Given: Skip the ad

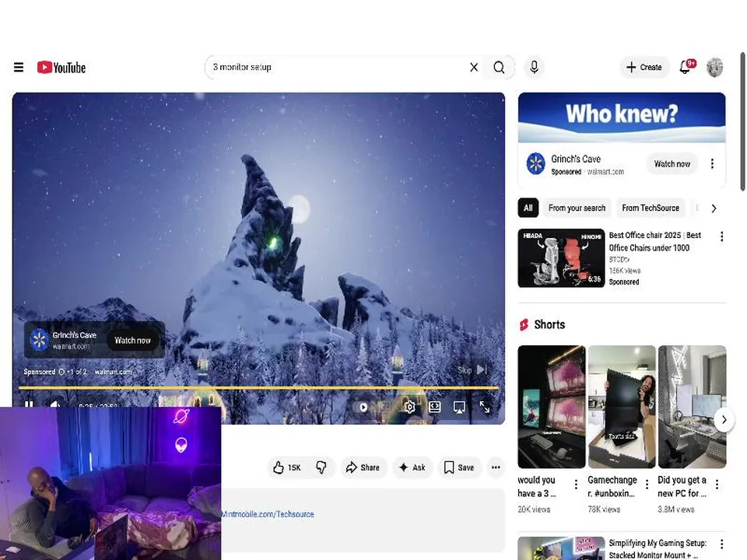Looking at the screenshot, I should click(472, 369).
